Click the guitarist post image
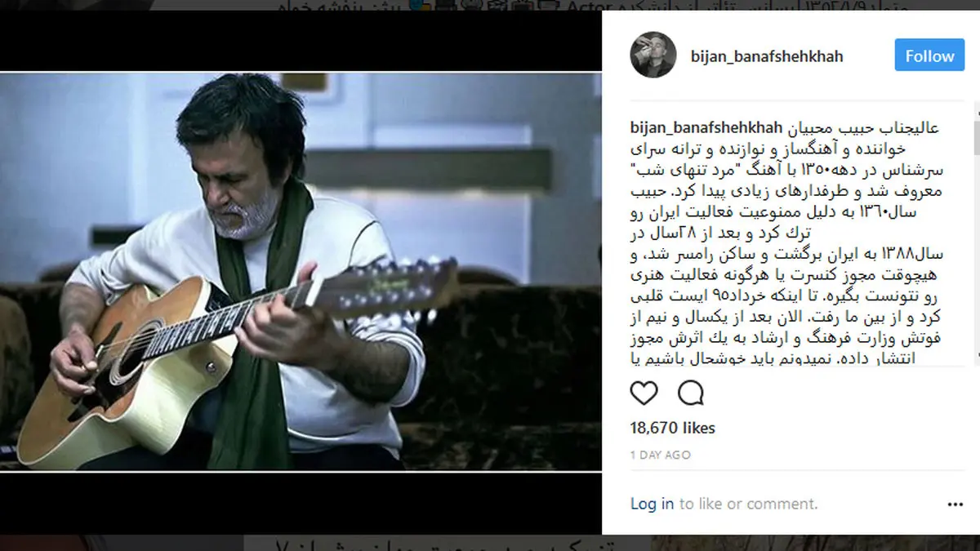 [301, 272]
